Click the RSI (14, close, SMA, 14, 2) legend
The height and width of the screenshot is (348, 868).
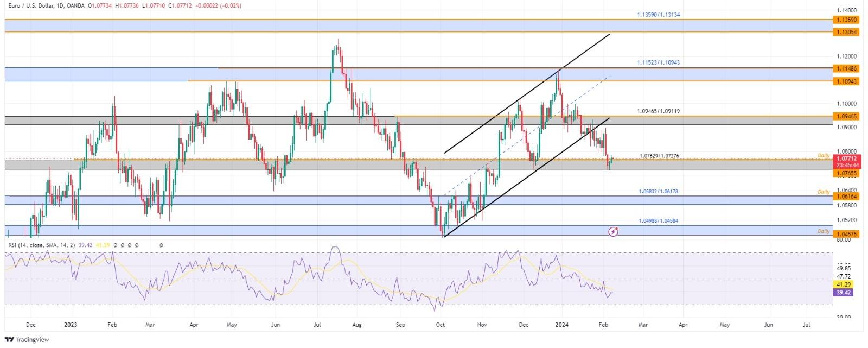42,245
